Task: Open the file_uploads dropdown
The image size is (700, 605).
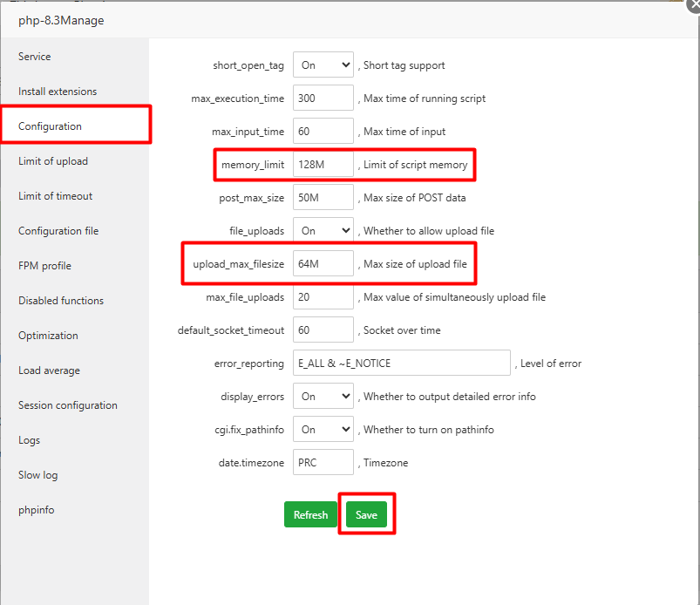Action: (323, 230)
